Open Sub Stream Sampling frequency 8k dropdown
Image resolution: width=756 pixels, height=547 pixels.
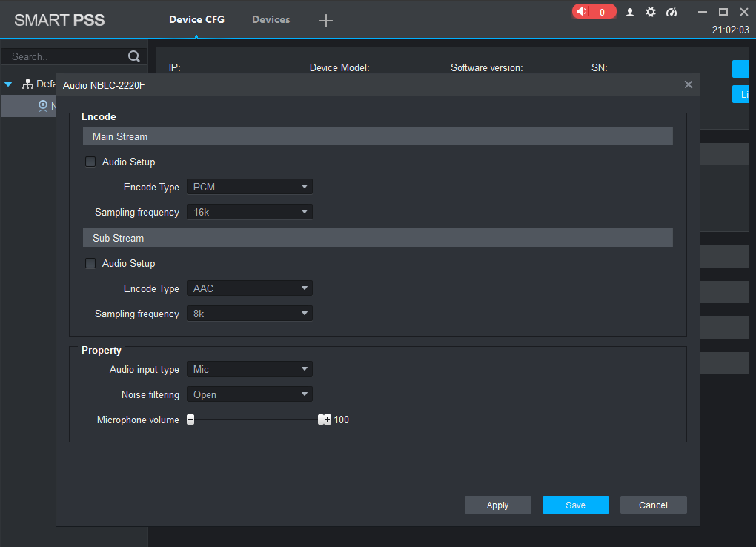click(x=249, y=314)
